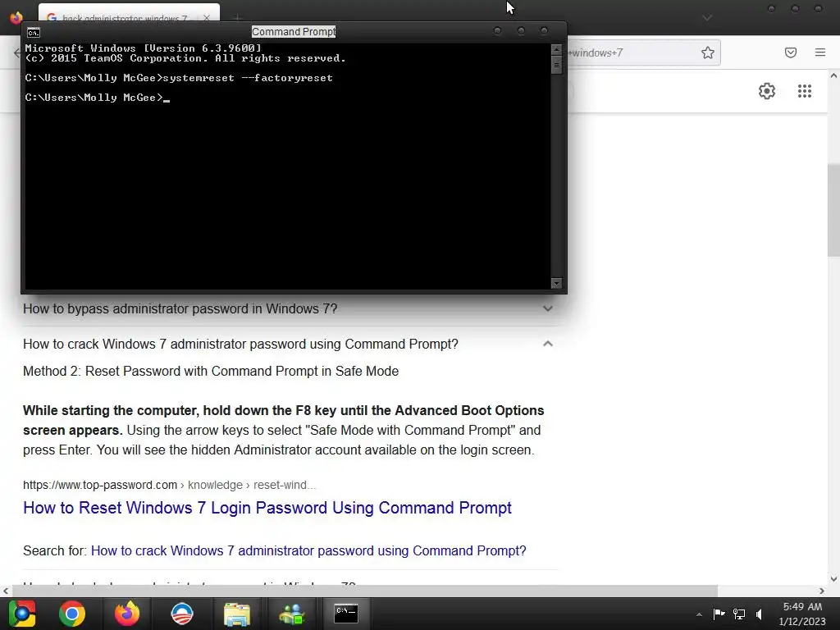The image size is (840, 630).
Task: Click the Command Prompt taskbar button
Action: pos(346,614)
